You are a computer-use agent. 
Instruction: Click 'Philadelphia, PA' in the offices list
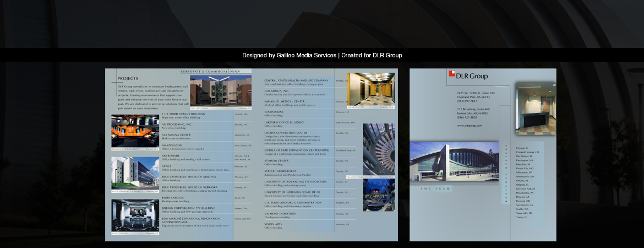pyautogui.click(x=525, y=192)
